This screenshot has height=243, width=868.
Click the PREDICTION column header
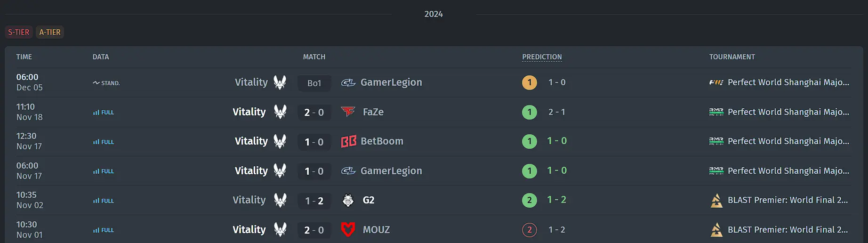pos(542,57)
